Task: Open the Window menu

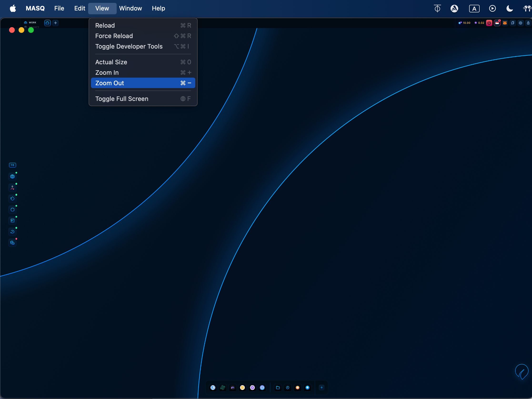Action: pyautogui.click(x=130, y=8)
